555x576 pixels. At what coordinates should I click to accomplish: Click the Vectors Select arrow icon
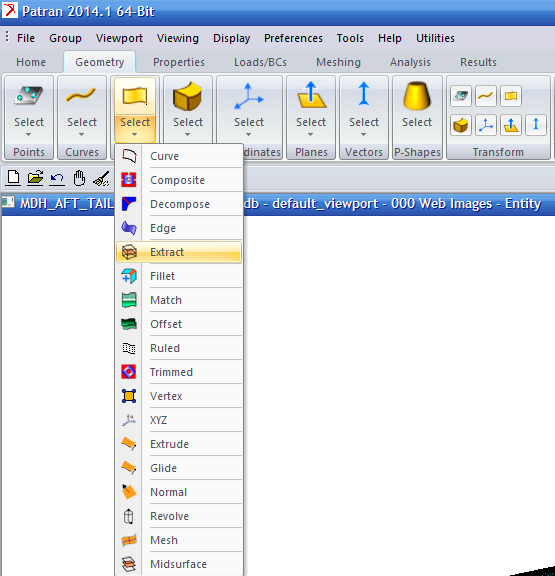pyautogui.click(x=364, y=94)
